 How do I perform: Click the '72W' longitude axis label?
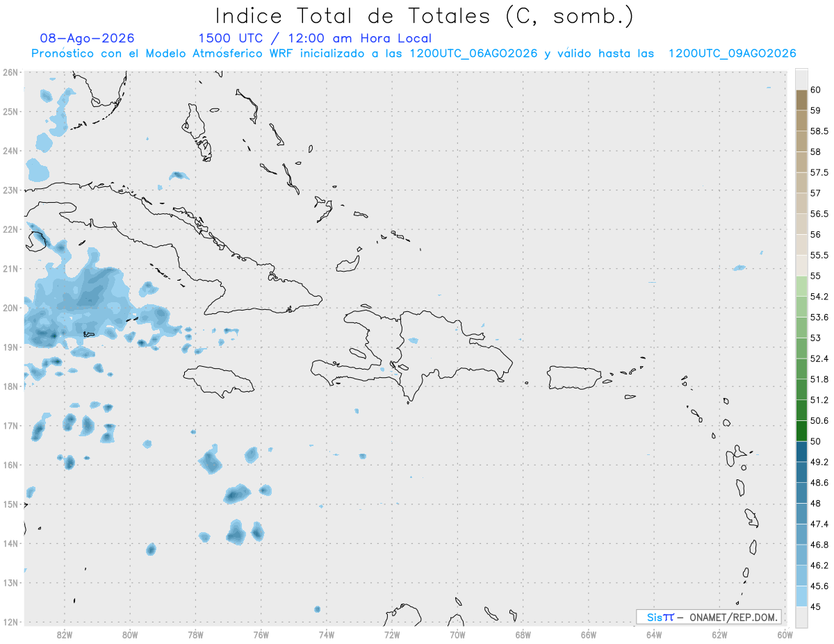click(392, 634)
